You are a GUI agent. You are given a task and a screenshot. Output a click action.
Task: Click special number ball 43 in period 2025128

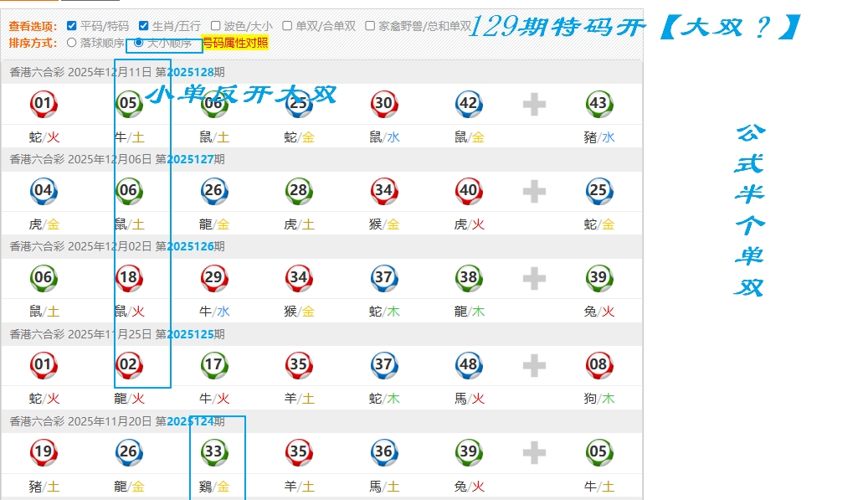click(598, 104)
